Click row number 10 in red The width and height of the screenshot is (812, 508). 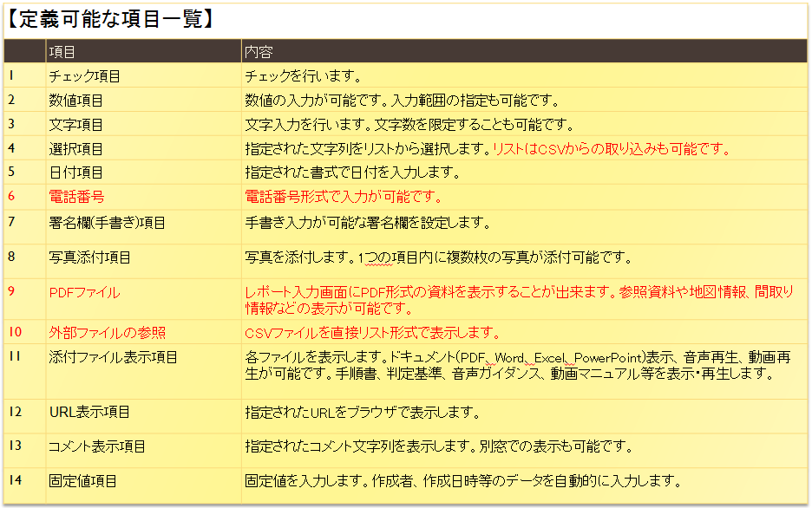[15, 332]
